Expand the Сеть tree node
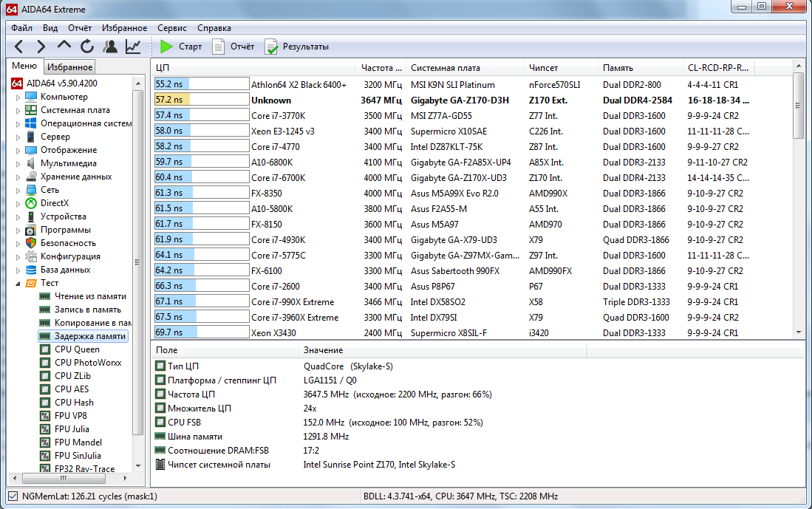Screen dimensions: 812x509 click(18, 190)
